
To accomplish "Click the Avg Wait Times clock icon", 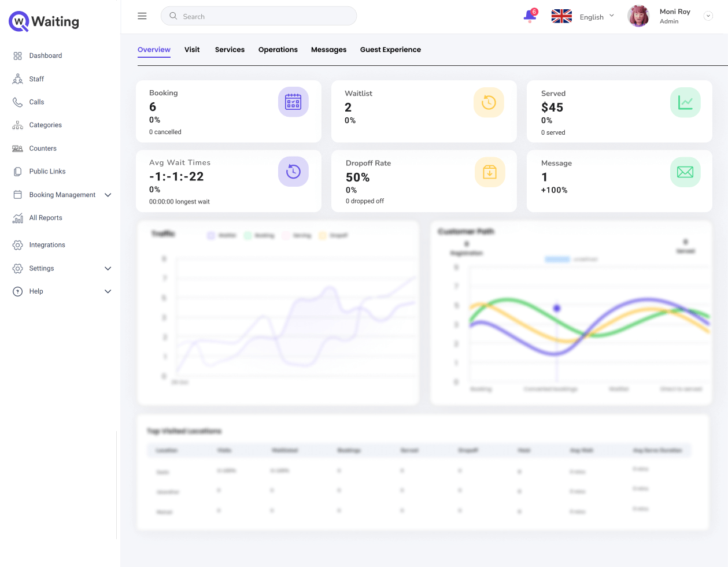I will 293,172.
